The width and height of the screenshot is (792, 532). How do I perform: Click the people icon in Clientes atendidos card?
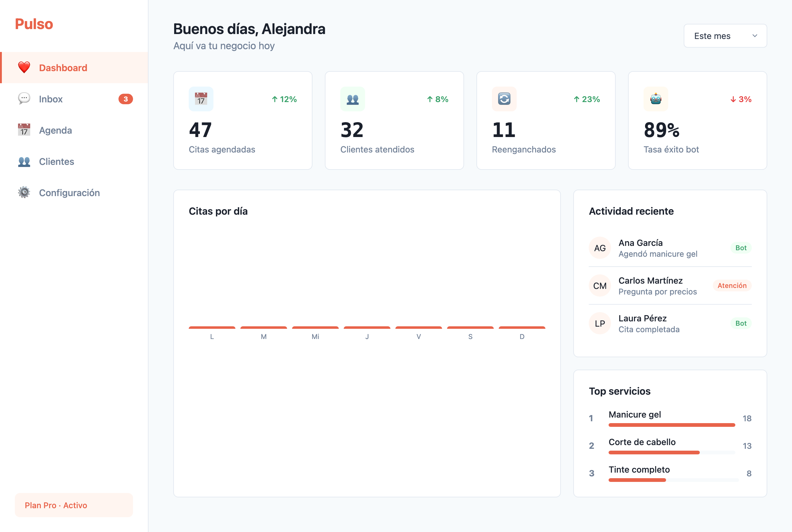(353, 99)
